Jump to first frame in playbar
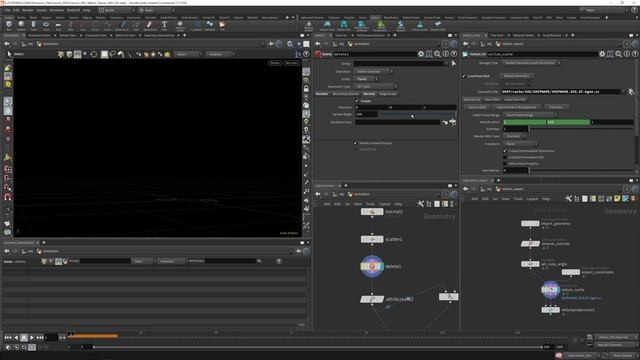This screenshot has width=640, height=360. 8,338
